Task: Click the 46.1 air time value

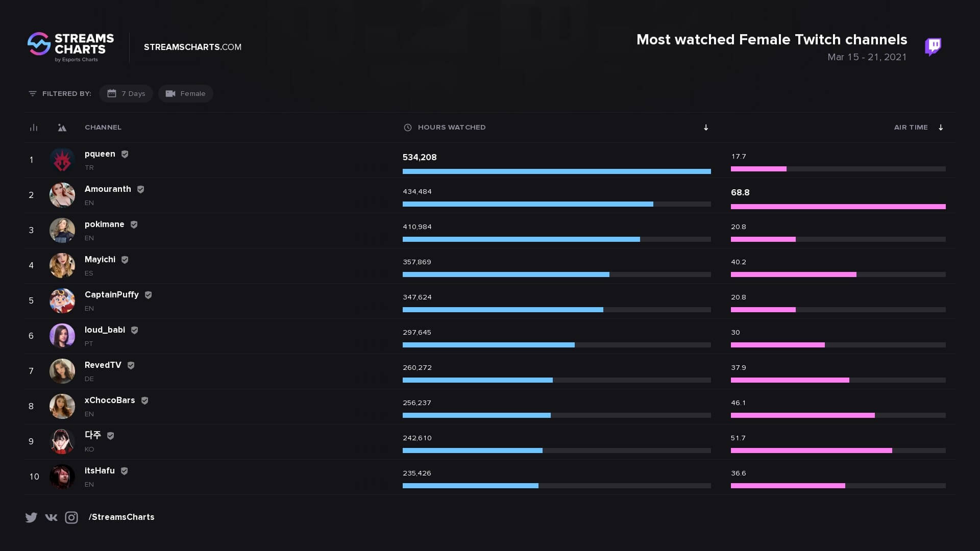Action: click(x=738, y=403)
